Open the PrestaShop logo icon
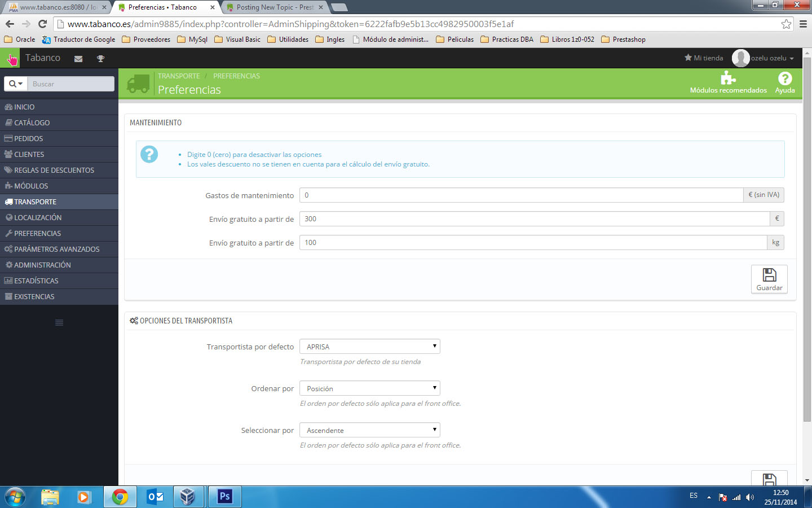The height and width of the screenshot is (508, 812). point(10,58)
